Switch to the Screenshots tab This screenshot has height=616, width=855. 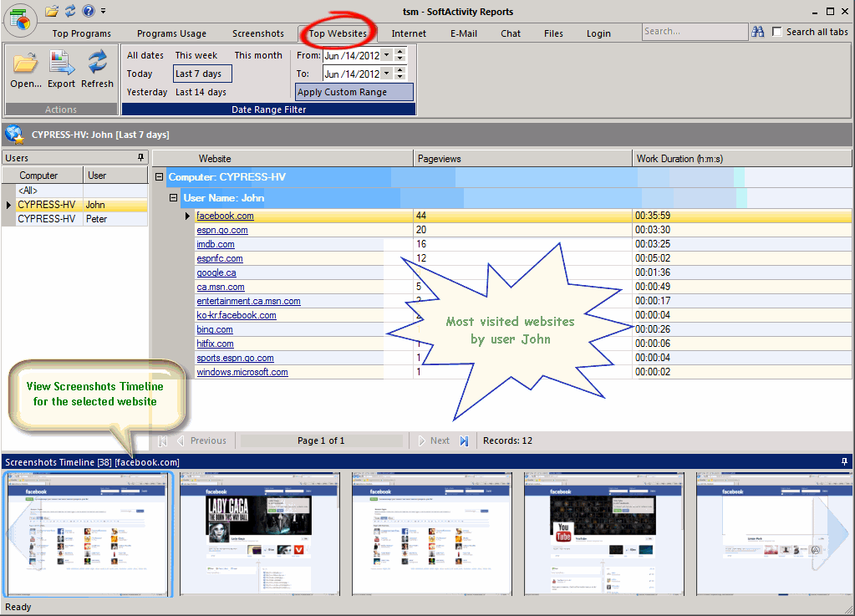point(258,33)
